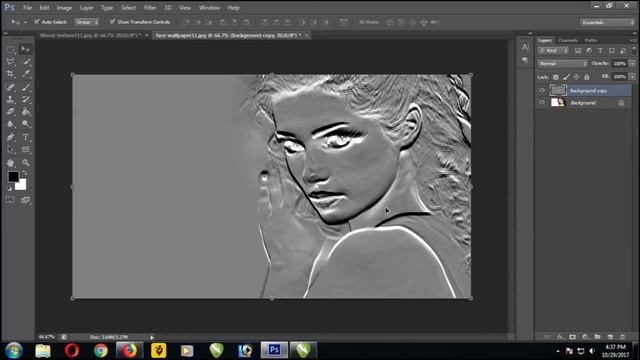This screenshot has width=640, height=360.
Task: Lock layer position
Action: pyautogui.click(x=576, y=77)
